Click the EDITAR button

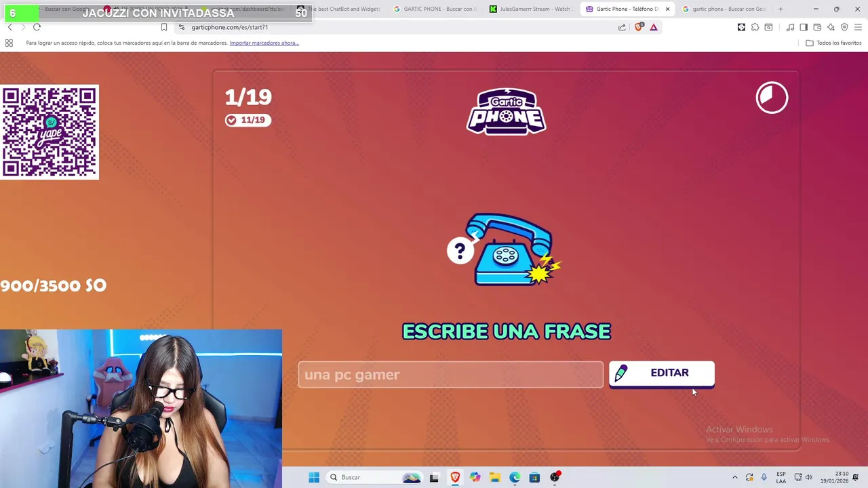[661, 373]
